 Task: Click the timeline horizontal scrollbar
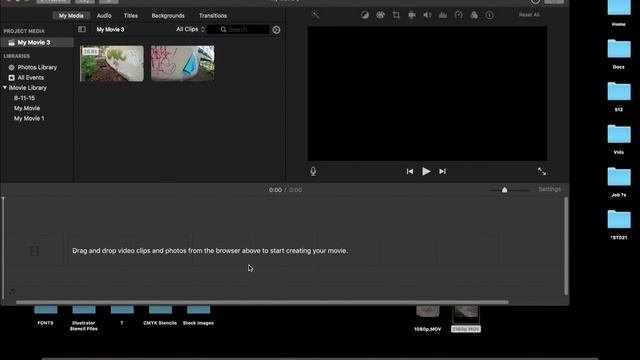pos(262,302)
